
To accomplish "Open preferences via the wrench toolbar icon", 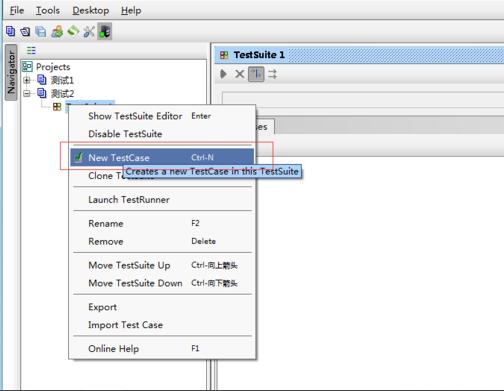I will pyautogui.click(x=89, y=32).
